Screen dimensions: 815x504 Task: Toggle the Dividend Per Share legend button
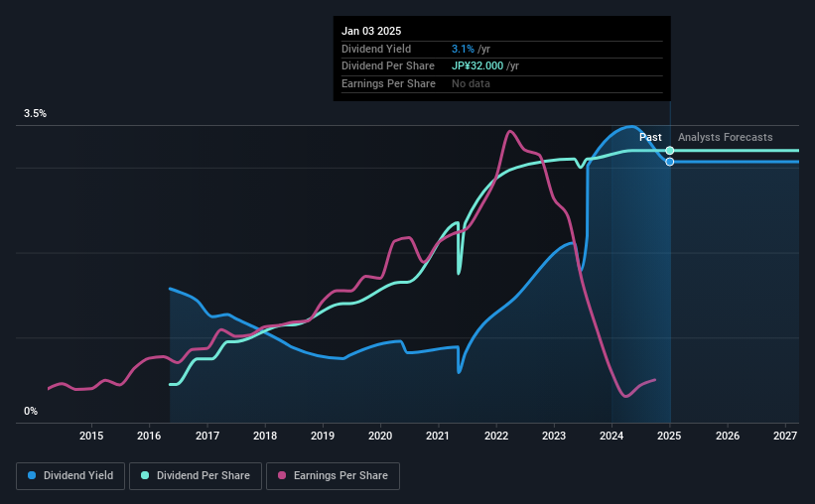(196, 476)
